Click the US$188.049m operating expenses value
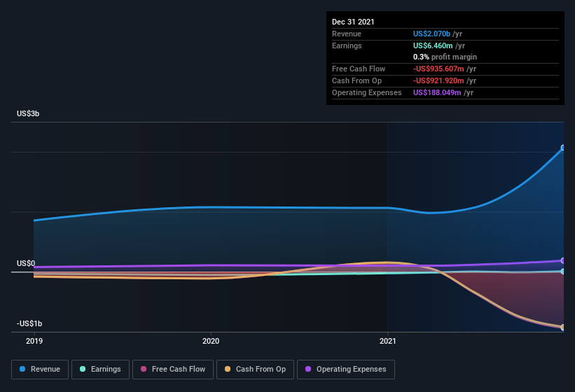This screenshot has width=575, height=392. point(437,92)
